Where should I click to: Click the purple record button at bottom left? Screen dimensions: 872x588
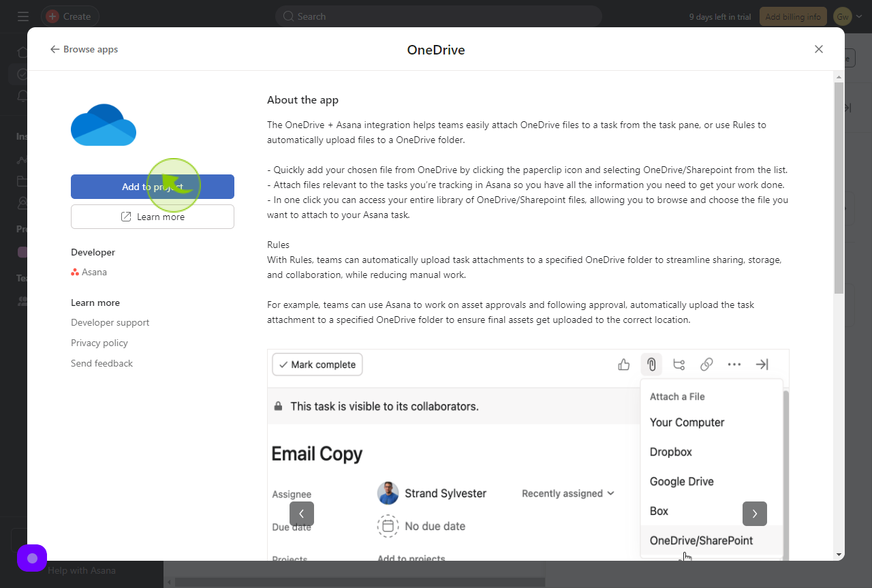pos(32,558)
